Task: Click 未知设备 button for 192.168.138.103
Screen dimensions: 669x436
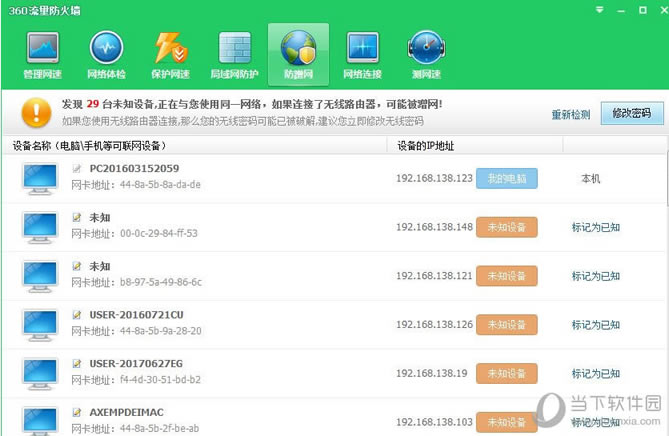Action: point(506,422)
